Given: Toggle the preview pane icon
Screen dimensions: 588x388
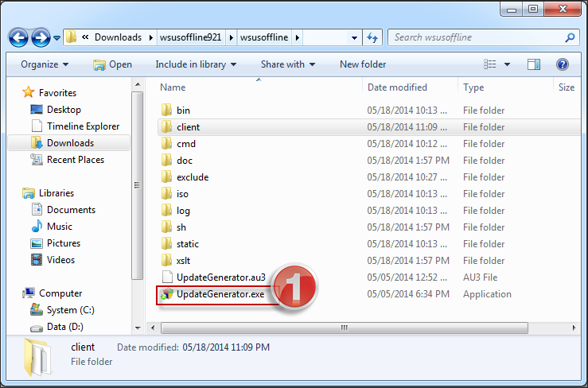Looking at the screenshot, I should click(x=534, y=64).
